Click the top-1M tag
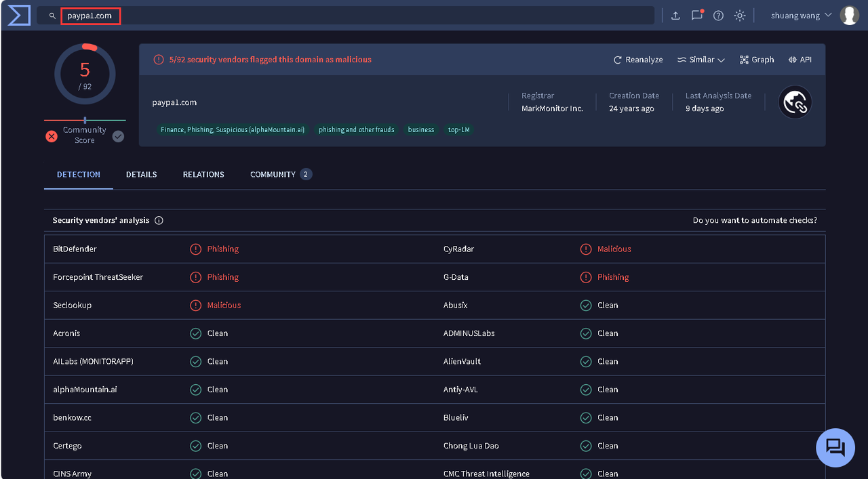 (x=458, y=129)
